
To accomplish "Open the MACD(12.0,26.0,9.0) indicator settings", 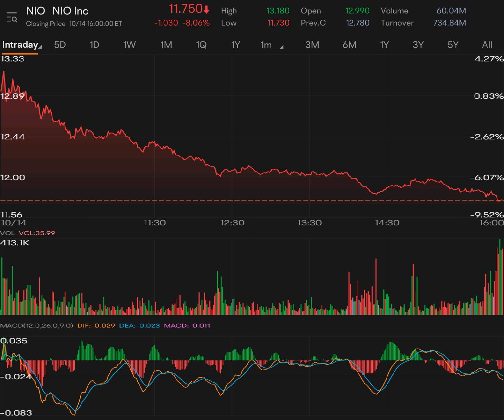I will (x=37, y=325).
